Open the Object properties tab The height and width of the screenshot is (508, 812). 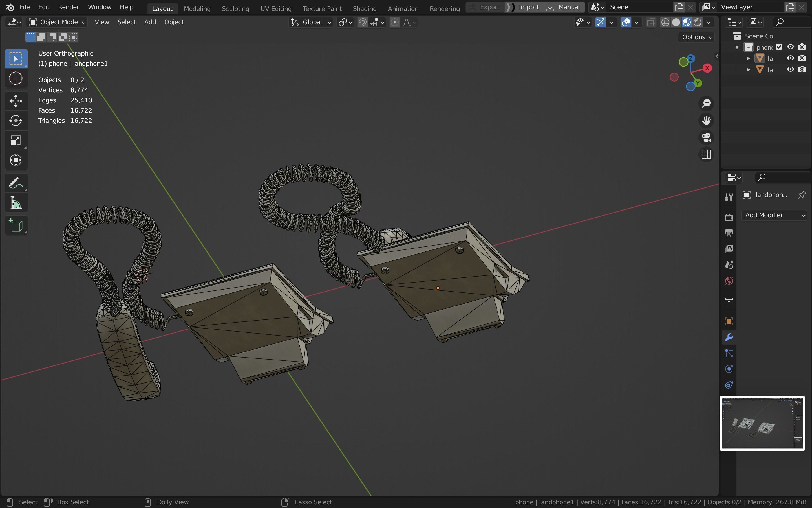(x=729, y=321)
